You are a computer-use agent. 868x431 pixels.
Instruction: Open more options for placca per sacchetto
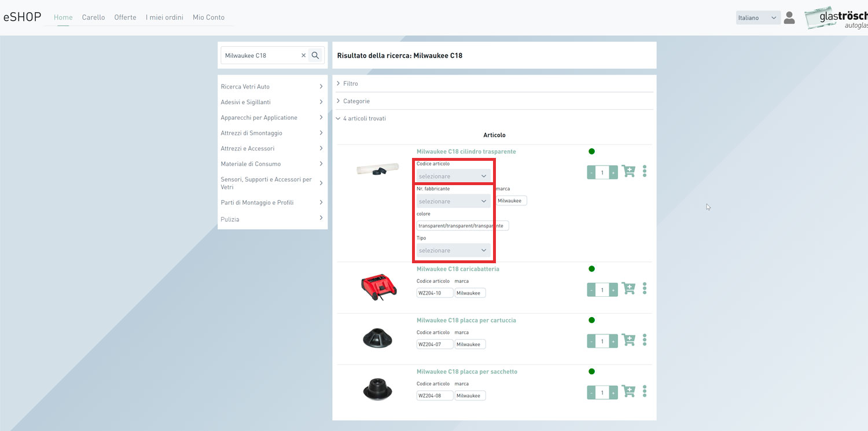645,392
